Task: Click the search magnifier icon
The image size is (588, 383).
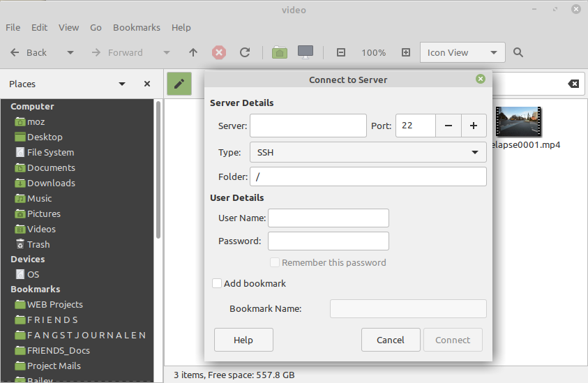Action: tap(518, 52)
